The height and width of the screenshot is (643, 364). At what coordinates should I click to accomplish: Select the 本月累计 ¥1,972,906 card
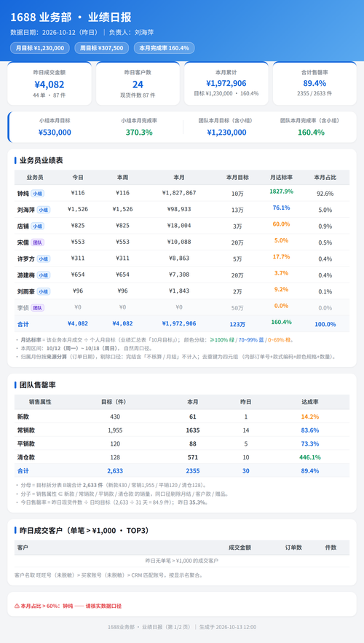point(226,83)
